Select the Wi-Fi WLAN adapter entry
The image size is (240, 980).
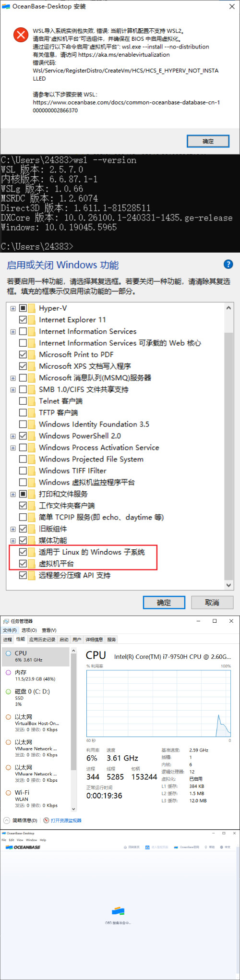36,799
